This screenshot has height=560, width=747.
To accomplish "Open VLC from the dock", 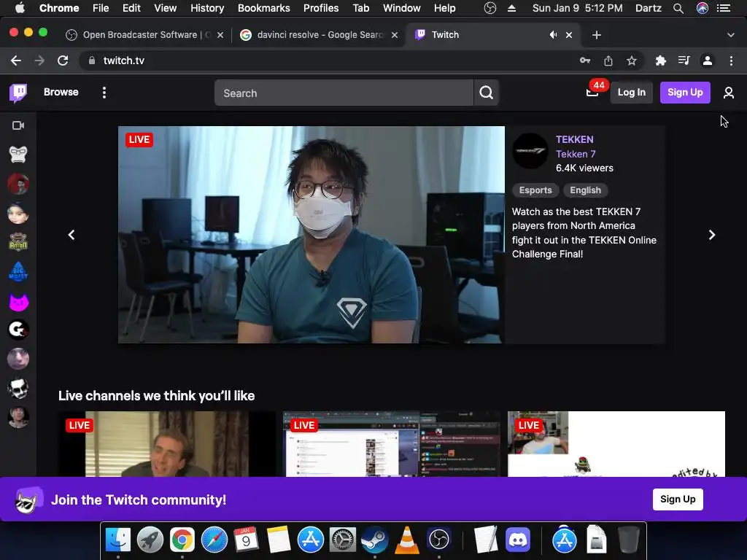I will tap(407, 540).
